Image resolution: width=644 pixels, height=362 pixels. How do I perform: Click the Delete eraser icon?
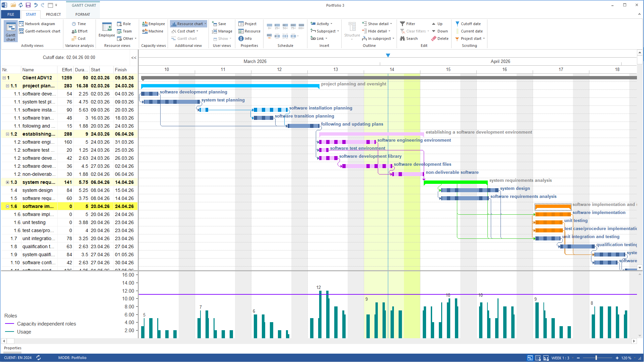click(434, 39)
